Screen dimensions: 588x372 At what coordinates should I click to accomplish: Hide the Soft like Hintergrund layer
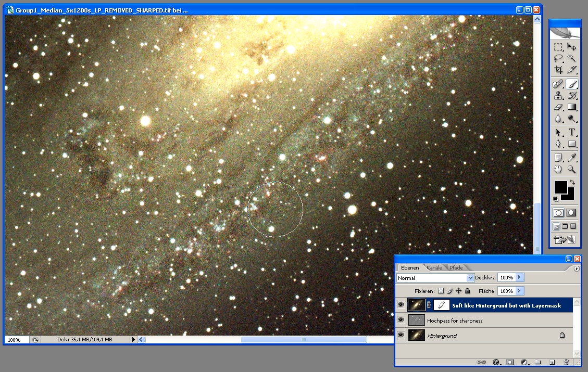[x=401, y=305]
